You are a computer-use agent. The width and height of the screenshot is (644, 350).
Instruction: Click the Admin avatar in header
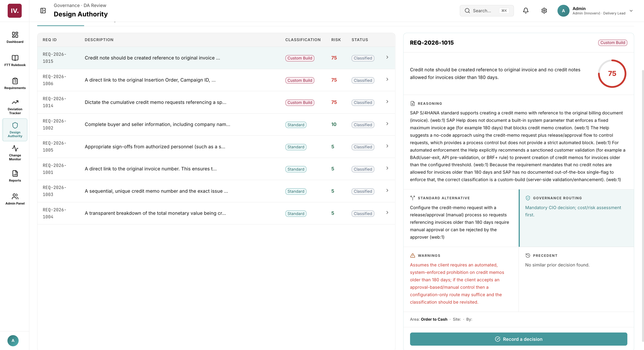point(563,11)
